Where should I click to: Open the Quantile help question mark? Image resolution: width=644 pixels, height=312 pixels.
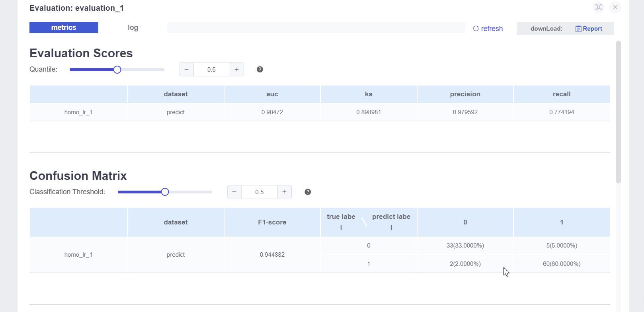coord(260,69)
